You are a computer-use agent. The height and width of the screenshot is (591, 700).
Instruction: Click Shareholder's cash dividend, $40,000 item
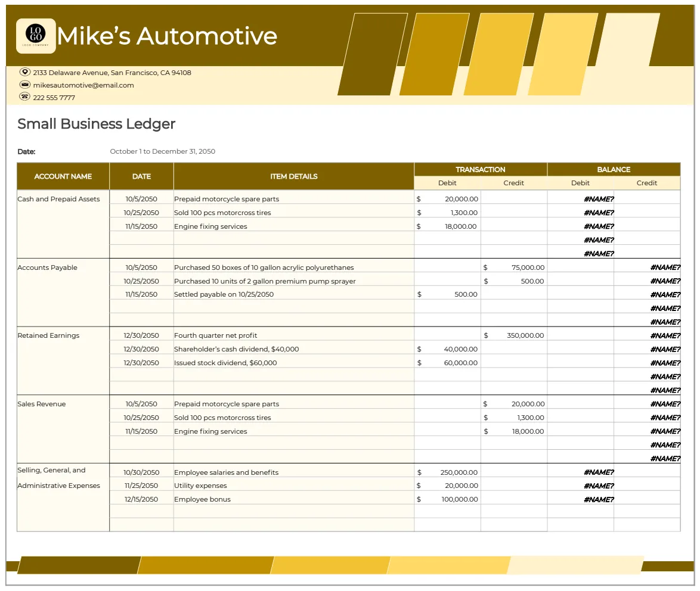(x=237, y=349)
